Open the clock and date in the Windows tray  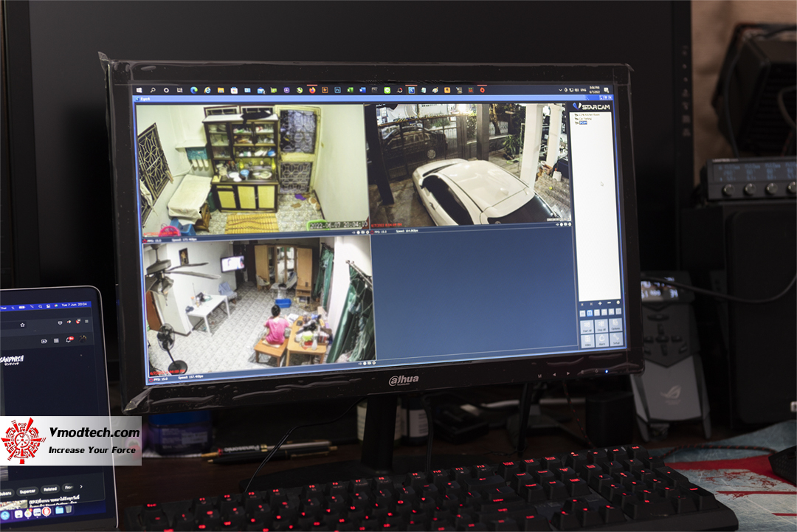595,90
